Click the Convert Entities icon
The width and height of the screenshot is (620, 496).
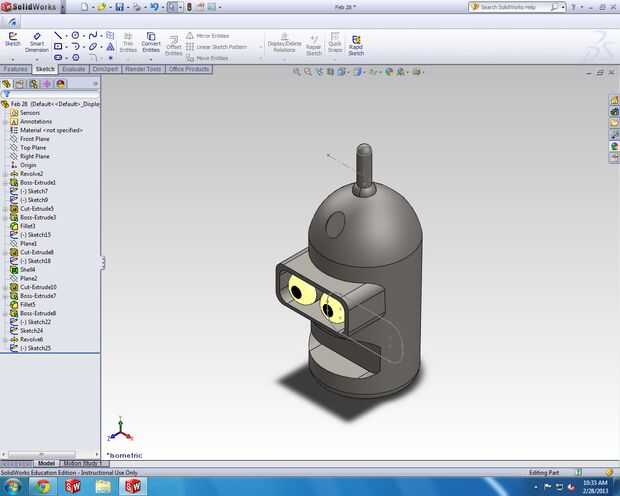(x=151, y=38)
